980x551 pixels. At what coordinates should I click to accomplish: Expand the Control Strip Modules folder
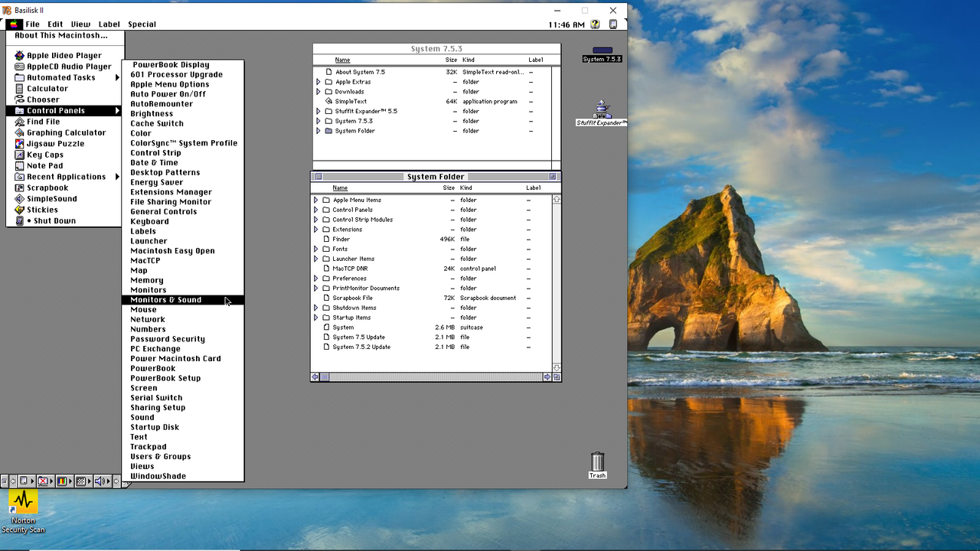[x=315, y=220]
